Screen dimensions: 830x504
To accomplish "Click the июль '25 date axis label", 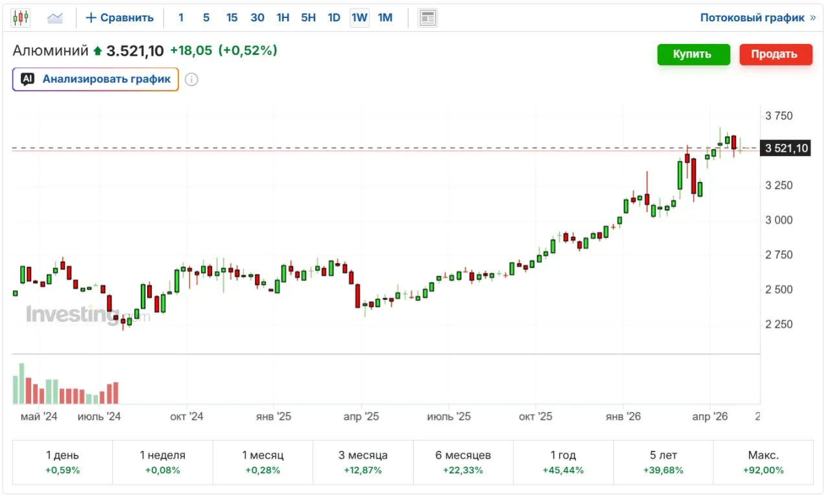I will click(449, 416).
